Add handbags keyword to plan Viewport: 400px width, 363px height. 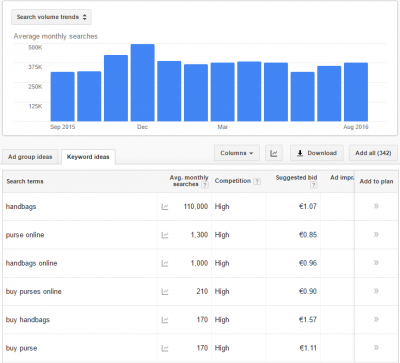[376, 206]
